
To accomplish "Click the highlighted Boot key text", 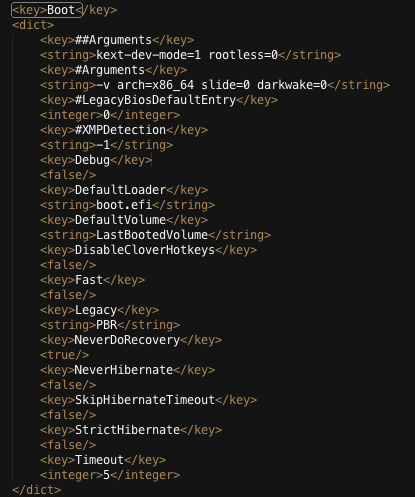I will pos(61,10).
